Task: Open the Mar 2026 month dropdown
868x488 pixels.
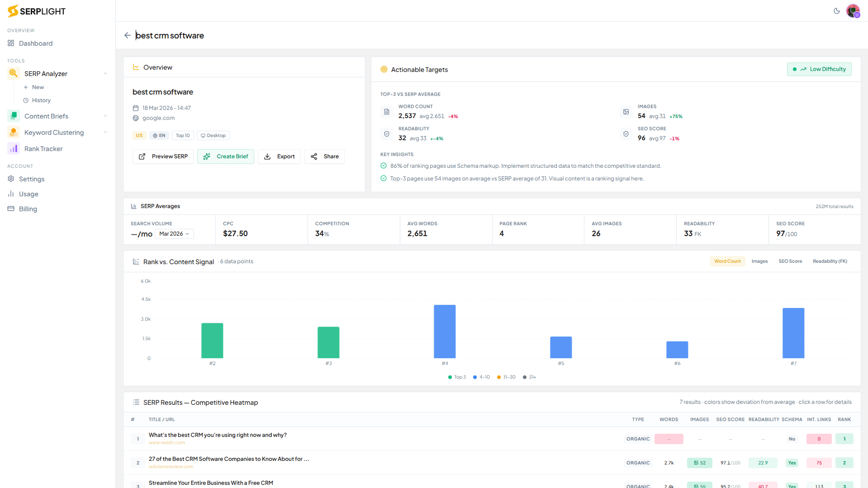Action: [174, 233]
